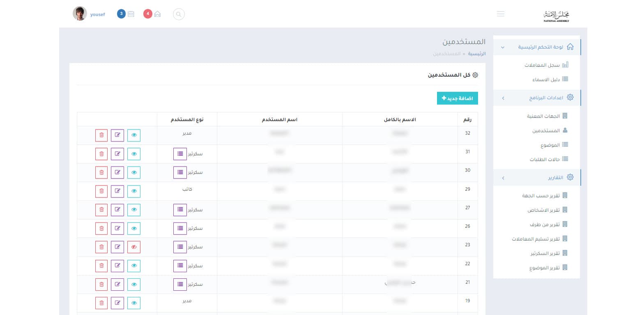Viewport: 644px width, 315px height.
Task: Toggle visibility of user in row 19
Action: (x=134, y=303)
